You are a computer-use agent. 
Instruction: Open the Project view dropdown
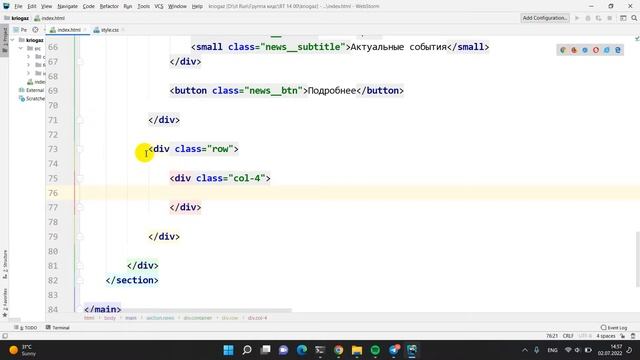20,30
